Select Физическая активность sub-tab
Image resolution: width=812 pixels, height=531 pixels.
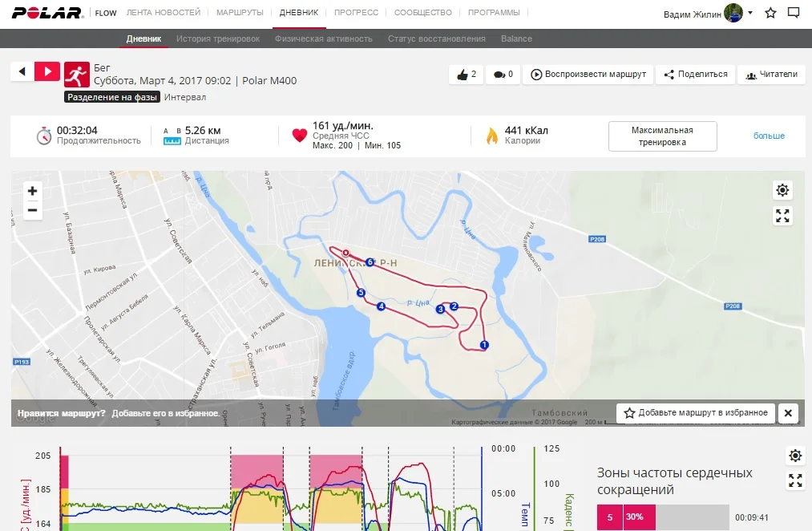click(324, 39)
